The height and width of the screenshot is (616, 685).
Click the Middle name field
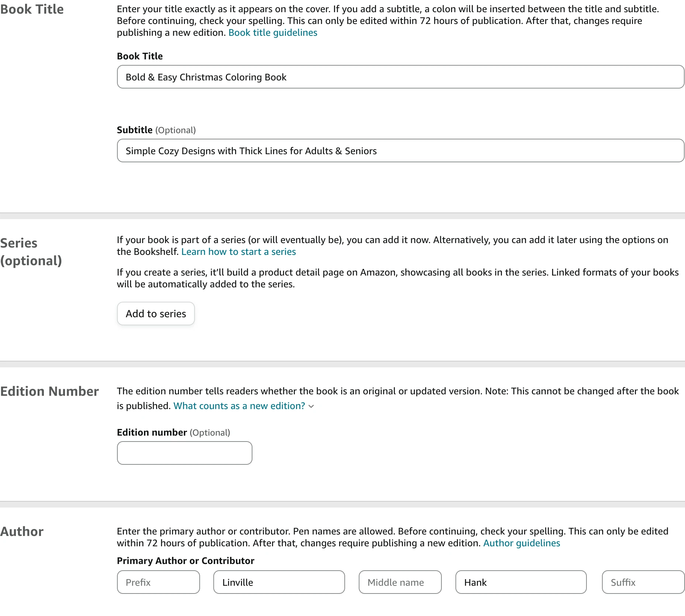click(400, 582)
